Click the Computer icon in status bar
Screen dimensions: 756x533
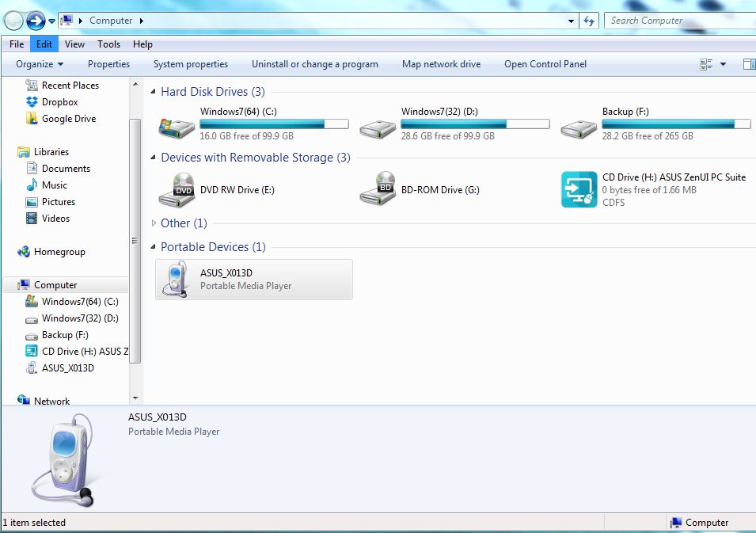[676, 523]
